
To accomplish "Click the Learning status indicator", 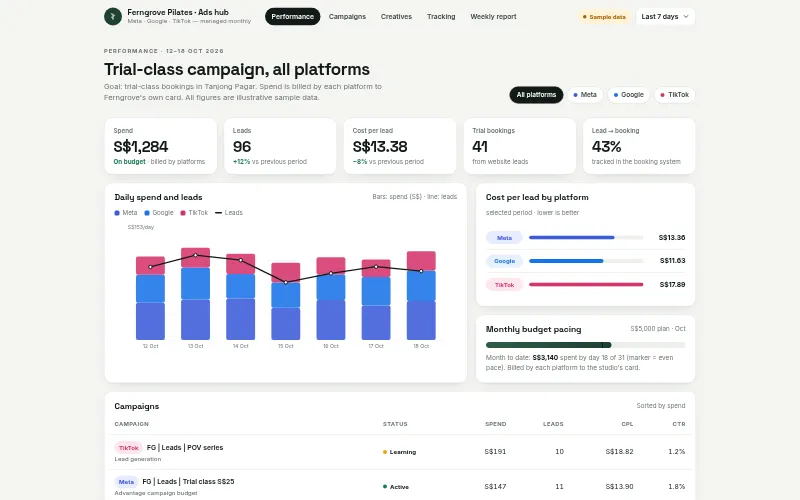I will [x=399, y=452].
